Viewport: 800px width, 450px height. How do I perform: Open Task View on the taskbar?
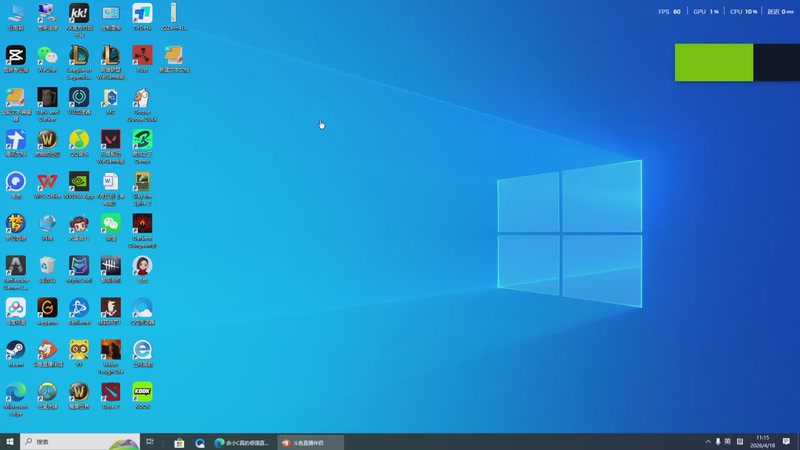coord(150,442)
